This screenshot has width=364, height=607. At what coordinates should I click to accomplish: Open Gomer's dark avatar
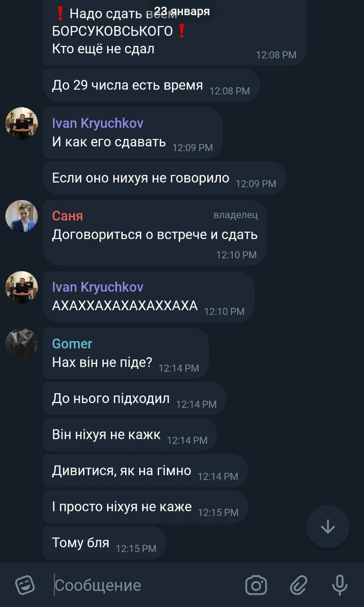(21, 344)
